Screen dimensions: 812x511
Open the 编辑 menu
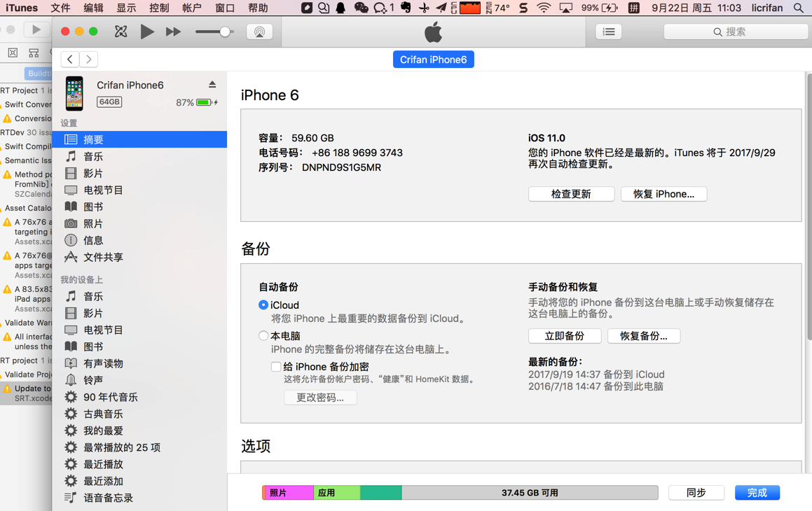point(93,8)
